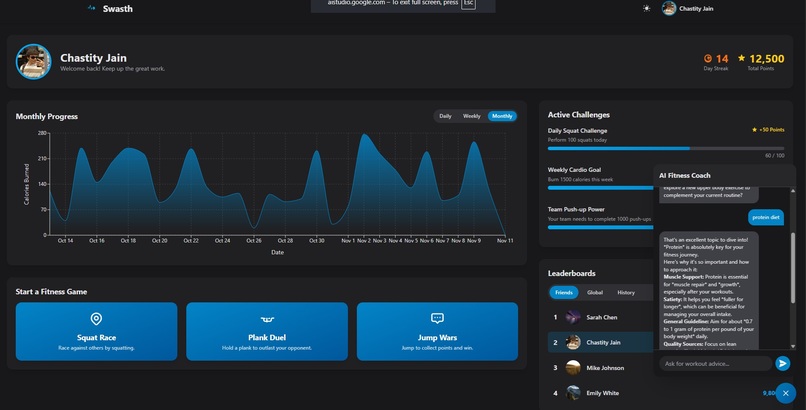Click the 12,500 Total Points value
Screen dimensions: 806x410
click(x=766, y=59)
